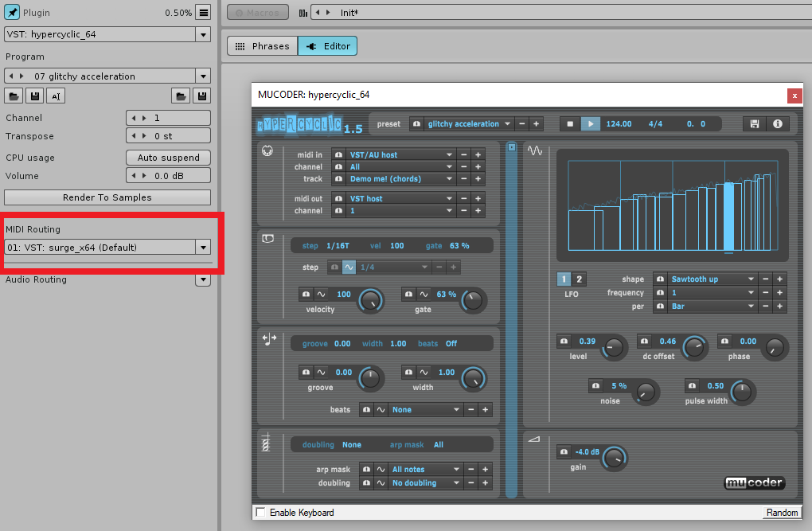Click the Volume 0.0 dB value box

pos(168,176)
